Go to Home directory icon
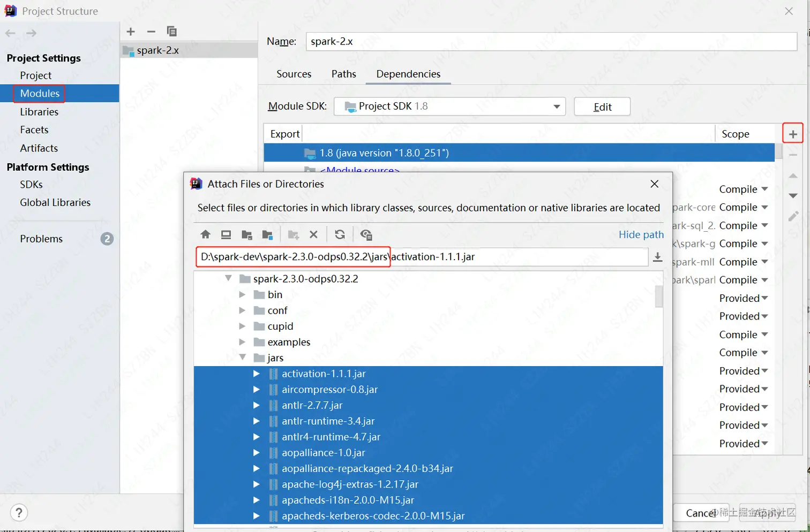 (205, 234)
